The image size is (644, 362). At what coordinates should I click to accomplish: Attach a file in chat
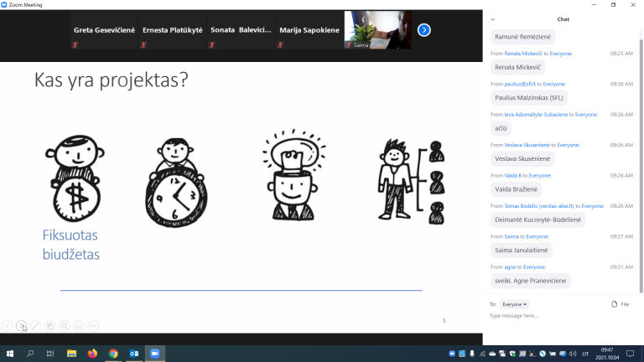point(621,304)
